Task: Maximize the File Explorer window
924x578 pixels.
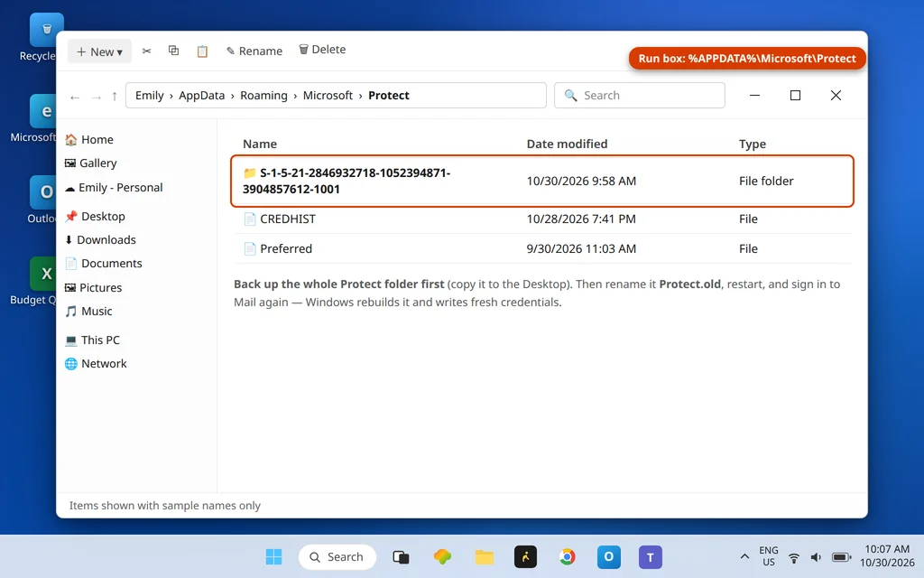Action: click(x=795, y=96)
